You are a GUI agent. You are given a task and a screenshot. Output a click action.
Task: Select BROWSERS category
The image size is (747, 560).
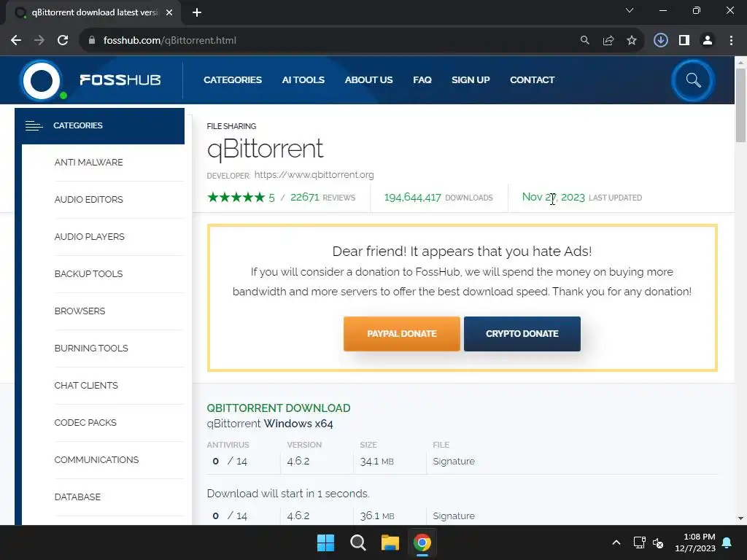80,311
